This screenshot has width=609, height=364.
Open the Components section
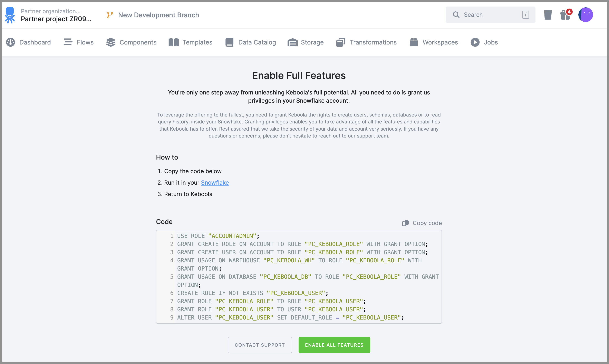click(x=131, y=42)
